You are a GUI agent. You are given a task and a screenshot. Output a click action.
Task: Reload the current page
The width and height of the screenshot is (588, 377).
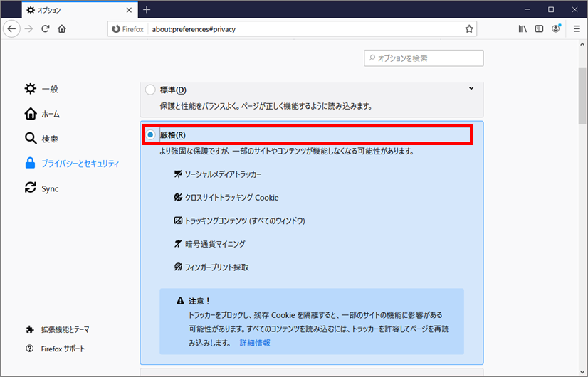coord(46,29)
